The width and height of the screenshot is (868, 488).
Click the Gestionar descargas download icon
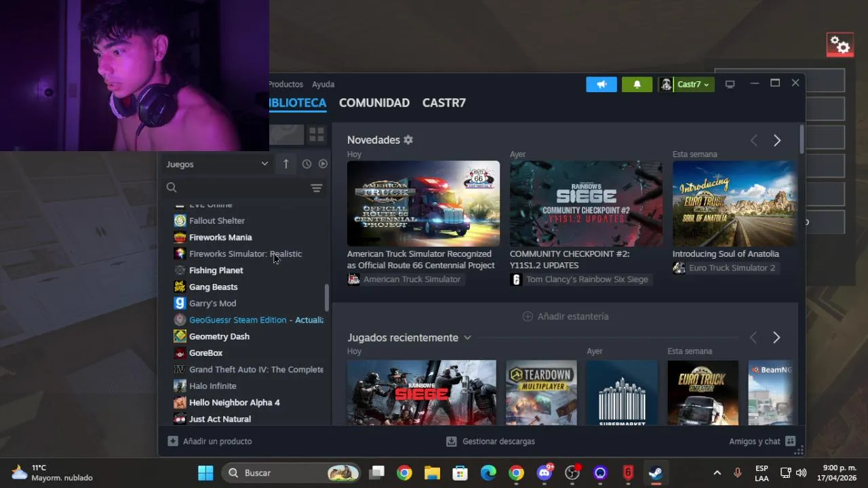point(452,441)
